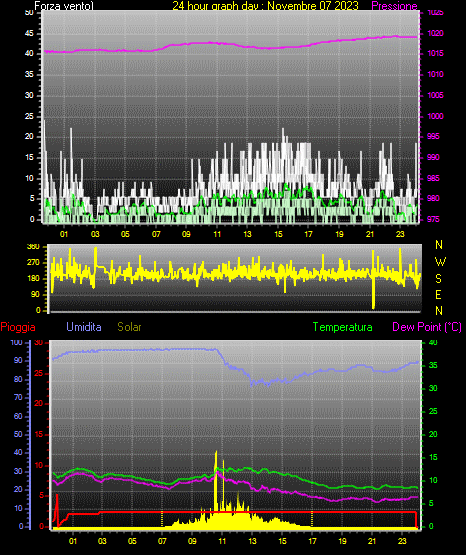Viewport: 466px width, 555px height.
Task: Click 1000 on the pressure axis
Action: [x=435, y=116]
